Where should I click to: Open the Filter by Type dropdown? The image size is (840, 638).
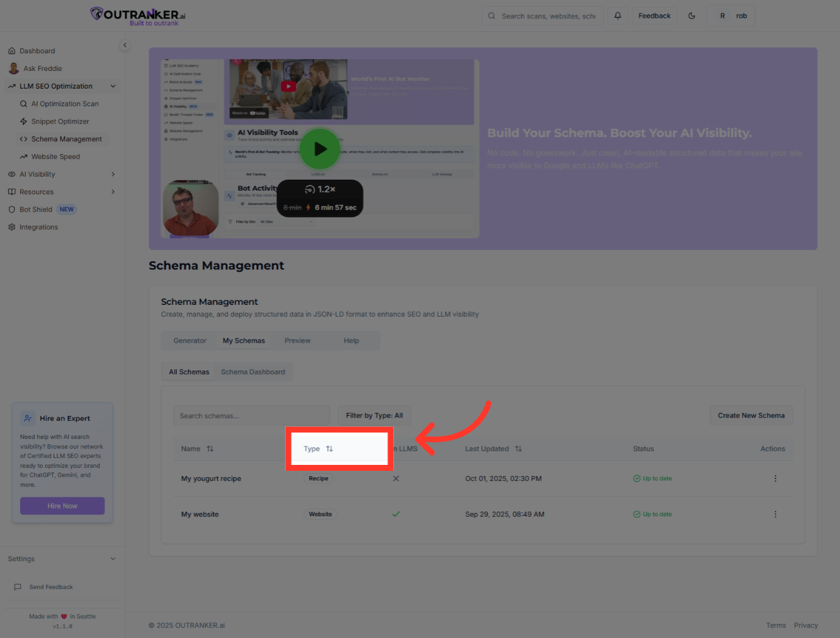[375, 416]
